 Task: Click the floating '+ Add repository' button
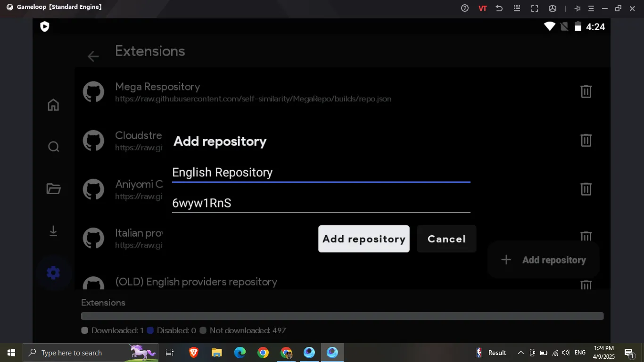543,260
